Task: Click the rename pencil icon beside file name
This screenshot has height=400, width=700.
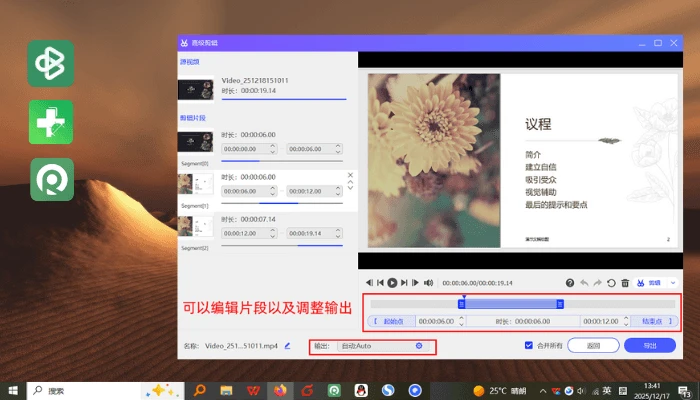Action: [288, 346]
